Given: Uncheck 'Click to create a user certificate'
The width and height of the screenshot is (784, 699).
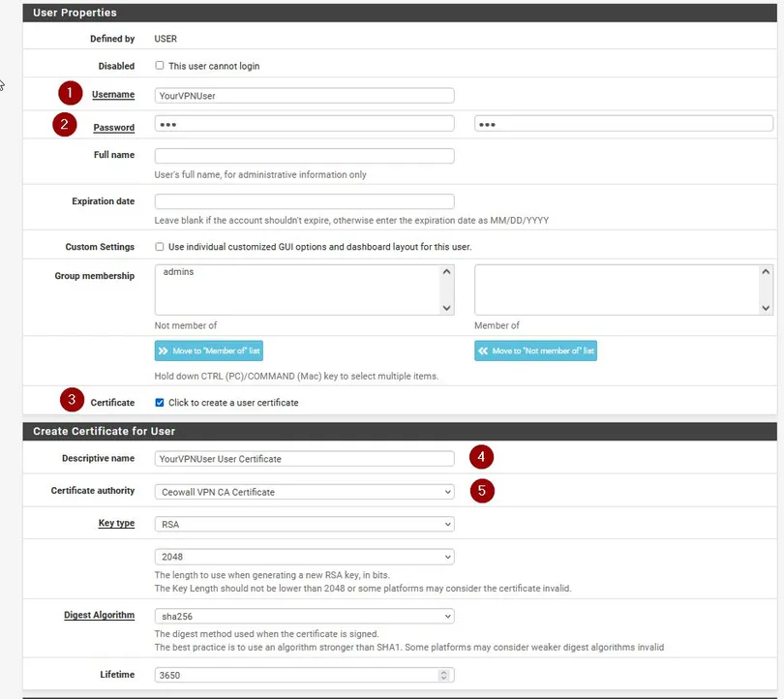Looking at the screenshot, I should [160, 402].
